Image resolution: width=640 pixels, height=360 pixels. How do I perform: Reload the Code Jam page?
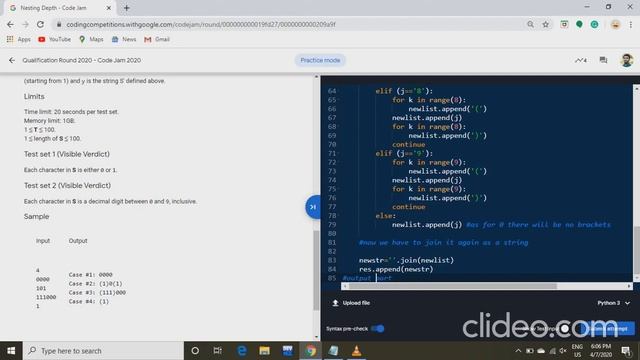(x=40, y=24)
